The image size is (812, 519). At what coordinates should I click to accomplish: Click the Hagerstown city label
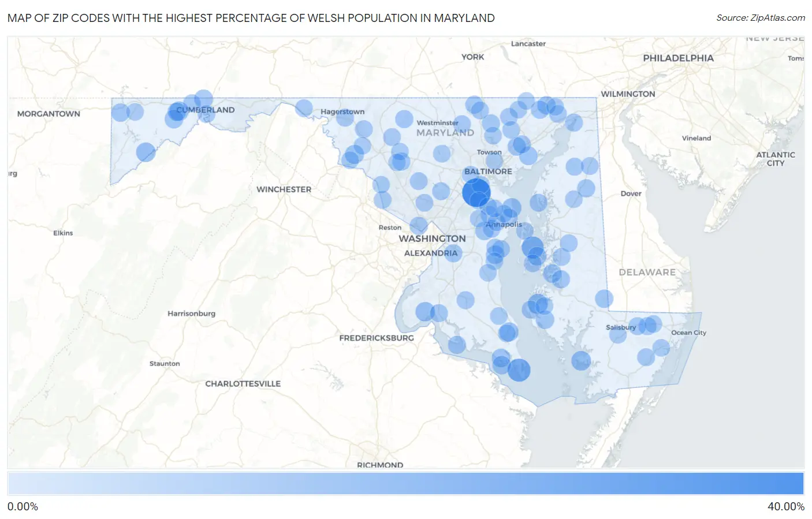[x=342, y=111]
